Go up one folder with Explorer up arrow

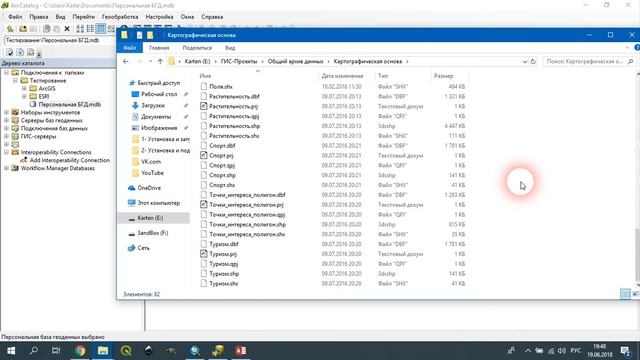tap(160, 61)
